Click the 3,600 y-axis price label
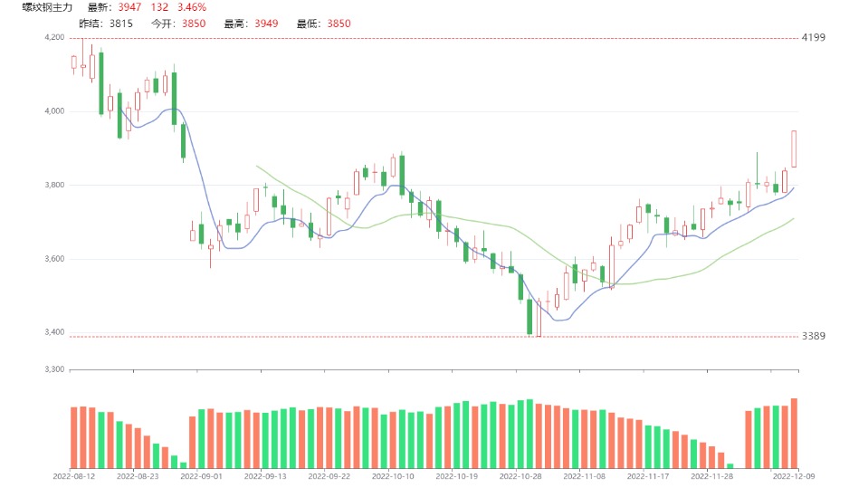Viewport: 868px width, 488px height. coord(53,260)
